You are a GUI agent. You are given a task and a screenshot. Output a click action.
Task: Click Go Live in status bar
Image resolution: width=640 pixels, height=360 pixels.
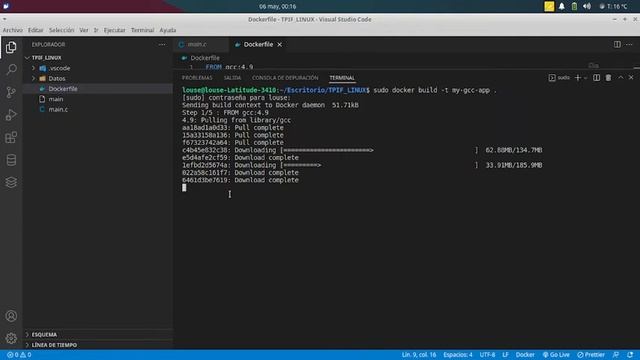pos(556,355)
